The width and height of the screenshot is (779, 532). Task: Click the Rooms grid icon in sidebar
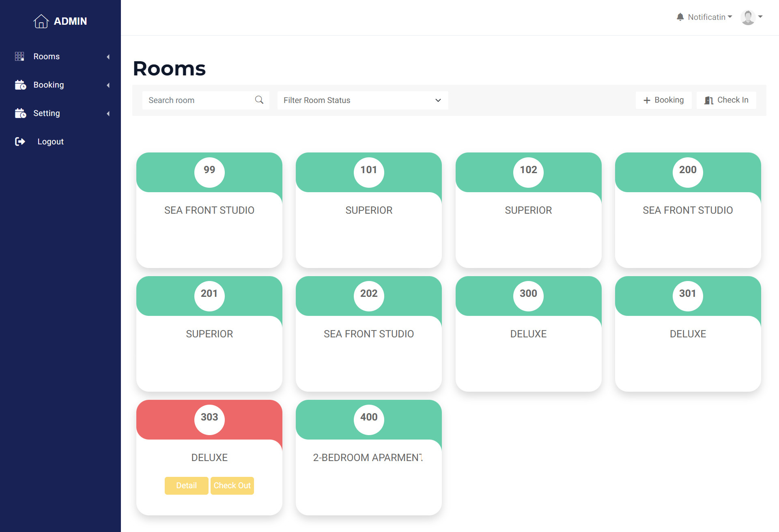tap(19, 56)
